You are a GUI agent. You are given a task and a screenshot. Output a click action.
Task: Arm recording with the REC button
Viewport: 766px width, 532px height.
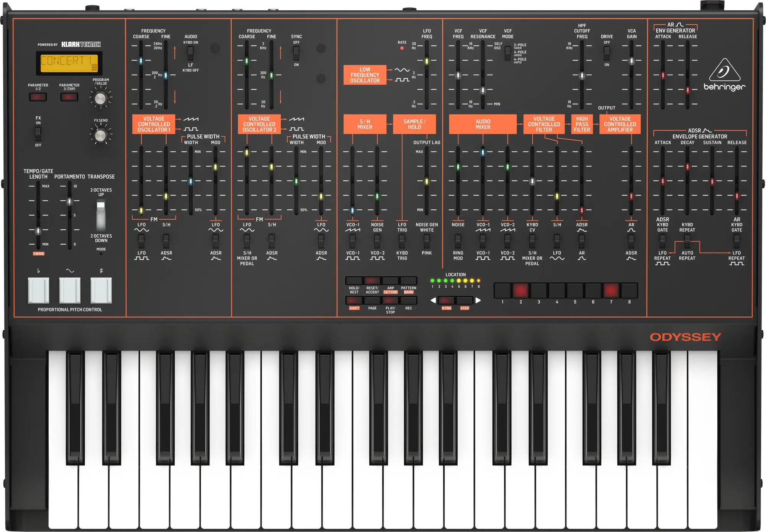(x=409, y=300)
